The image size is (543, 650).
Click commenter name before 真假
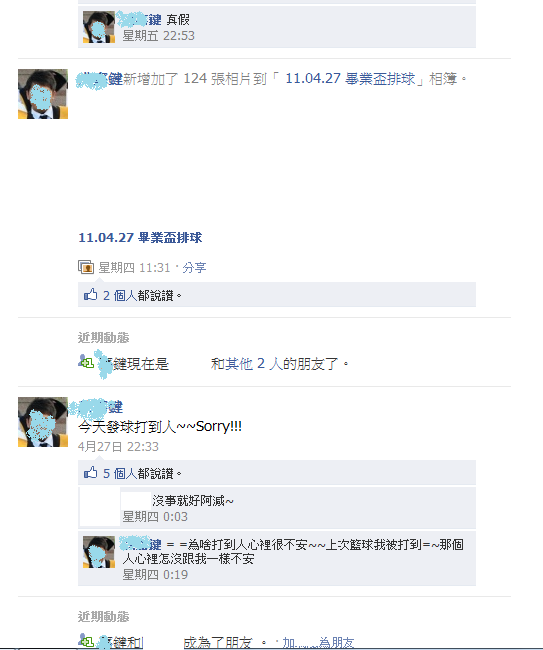point(139,19)
